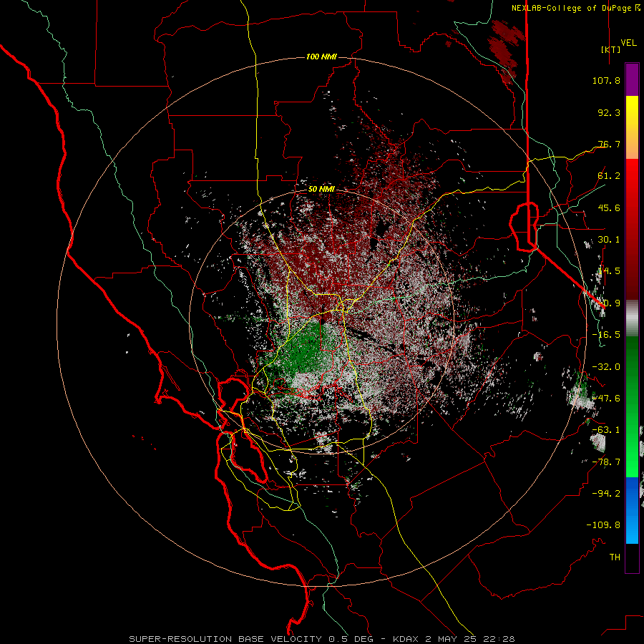Click the -78.7 legend value
644x644 pixels.
click(606, 462)
